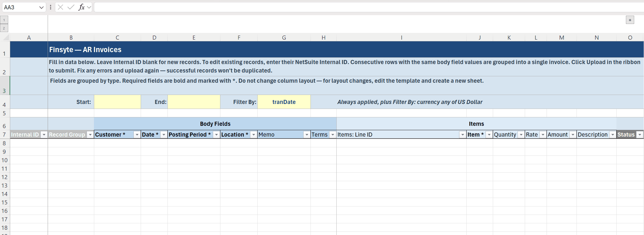Click the Items group header

click(x=477, y=124)
